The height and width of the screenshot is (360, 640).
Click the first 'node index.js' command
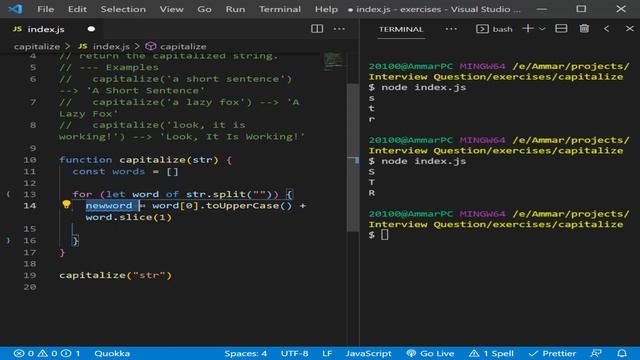pos(423,87)
